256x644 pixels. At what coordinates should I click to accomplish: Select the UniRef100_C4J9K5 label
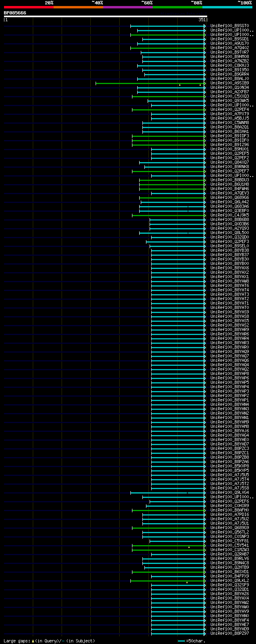point(230,215)
